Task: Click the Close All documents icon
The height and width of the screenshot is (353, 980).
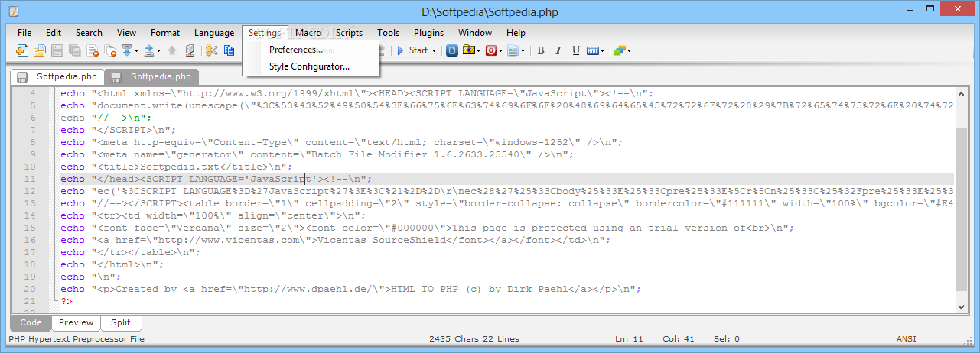Action: click(110, 50)
